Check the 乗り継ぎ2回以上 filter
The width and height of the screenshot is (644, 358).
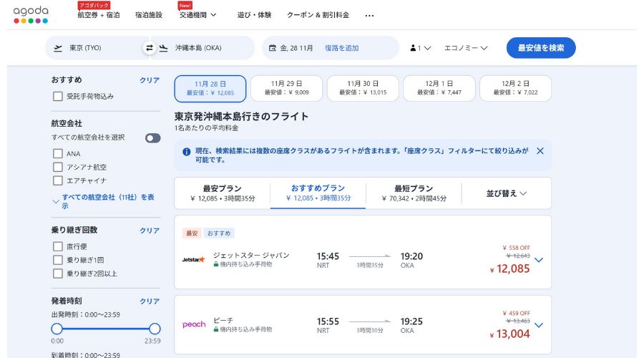[x=58, y=274]
